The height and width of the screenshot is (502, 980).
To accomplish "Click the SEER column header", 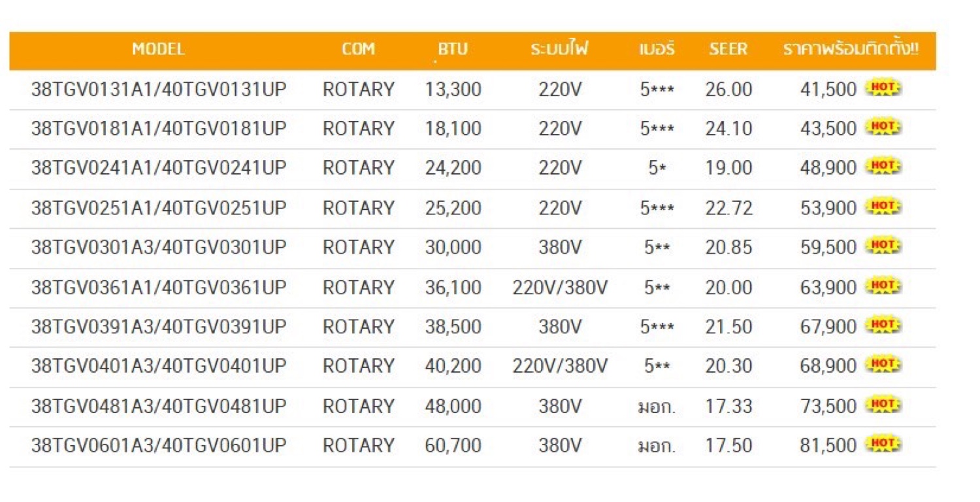I will click(x=728, y=49).
